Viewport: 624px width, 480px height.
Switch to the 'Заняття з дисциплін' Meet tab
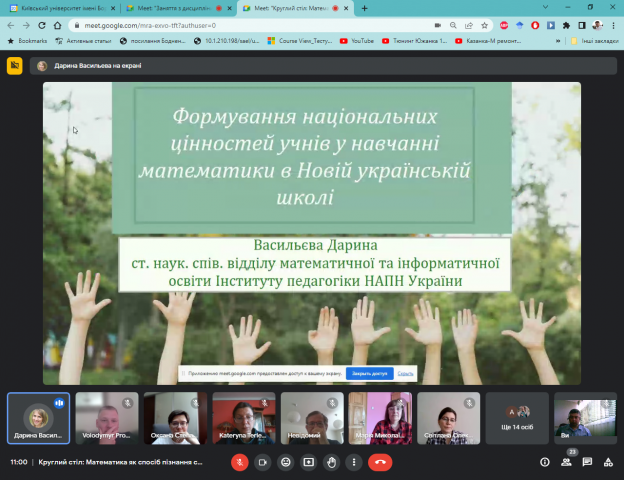pyautogui.click(x=178, y=8)
